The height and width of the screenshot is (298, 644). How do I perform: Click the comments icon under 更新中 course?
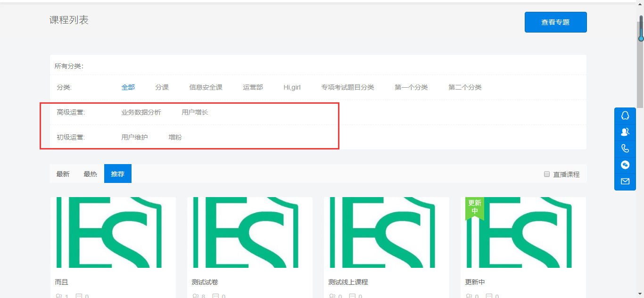coord(489,296)
